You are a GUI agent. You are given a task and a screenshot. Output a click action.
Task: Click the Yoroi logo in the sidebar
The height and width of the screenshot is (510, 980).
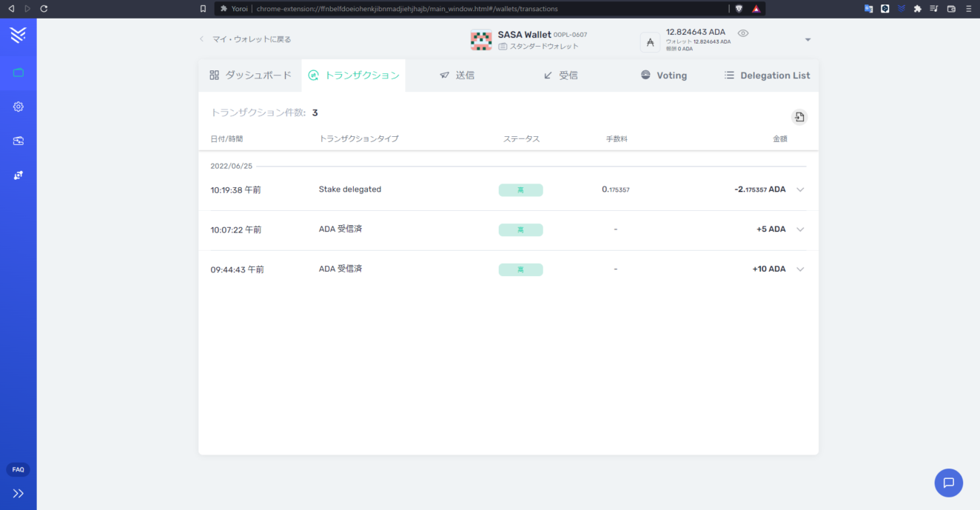tap(19, 34)
